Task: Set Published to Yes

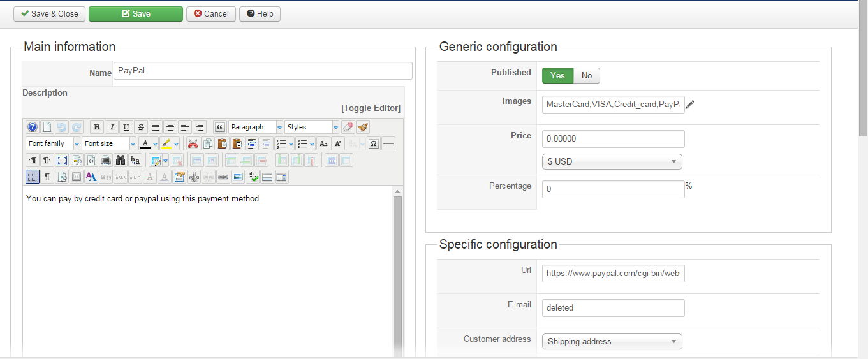Action: 557,75
